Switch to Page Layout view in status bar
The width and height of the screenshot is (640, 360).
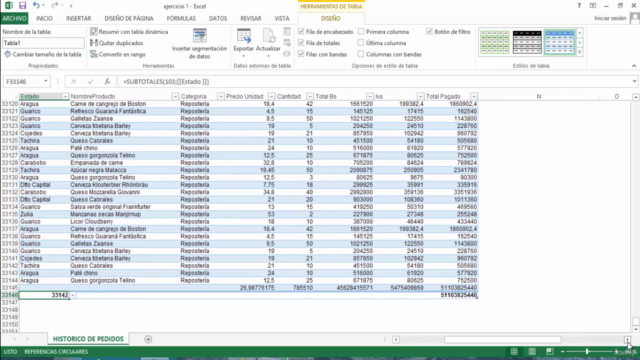532,351
